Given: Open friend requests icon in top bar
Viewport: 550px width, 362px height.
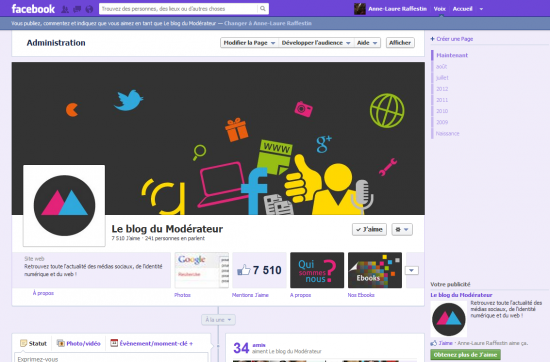Looking at the screenshot, I should point(65,9).
